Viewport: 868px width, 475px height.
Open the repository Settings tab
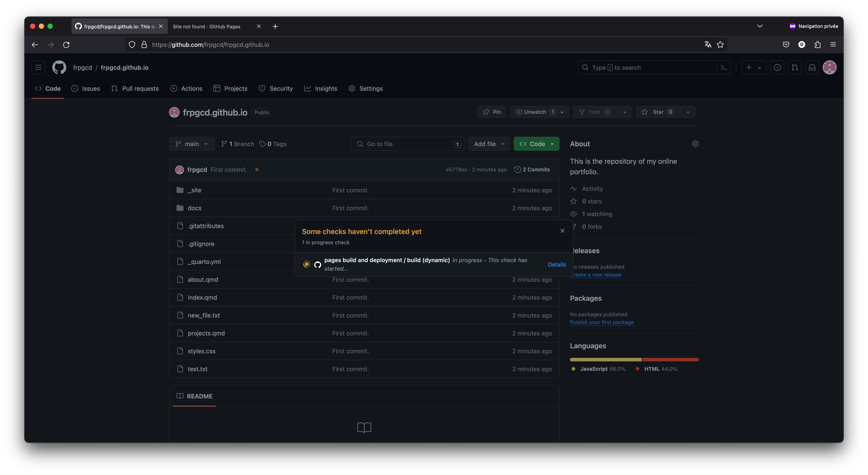365,88
